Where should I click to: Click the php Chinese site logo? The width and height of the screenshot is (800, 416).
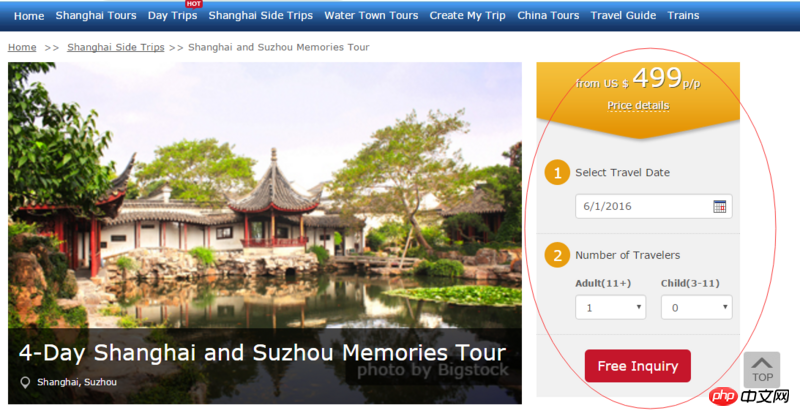[749, 396]
